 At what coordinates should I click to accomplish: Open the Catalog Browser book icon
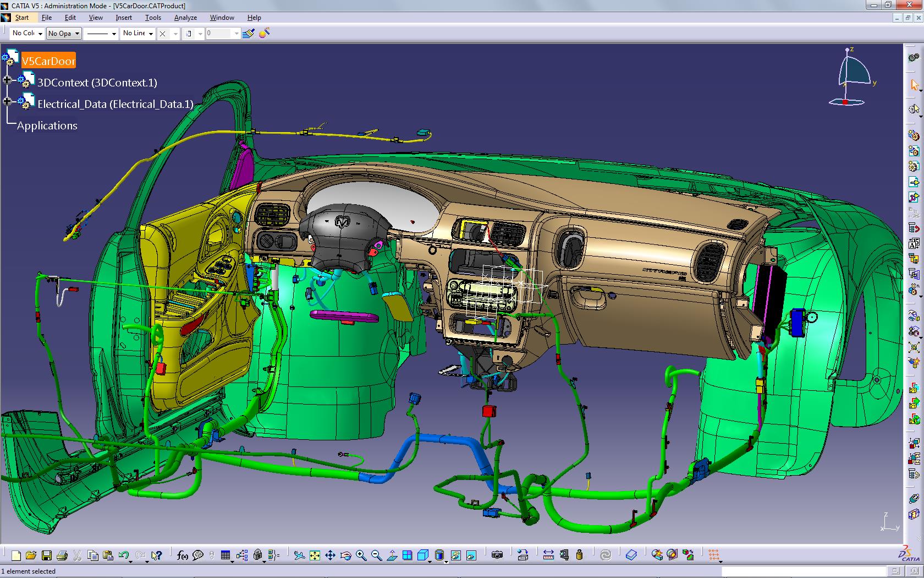(631, 555)
